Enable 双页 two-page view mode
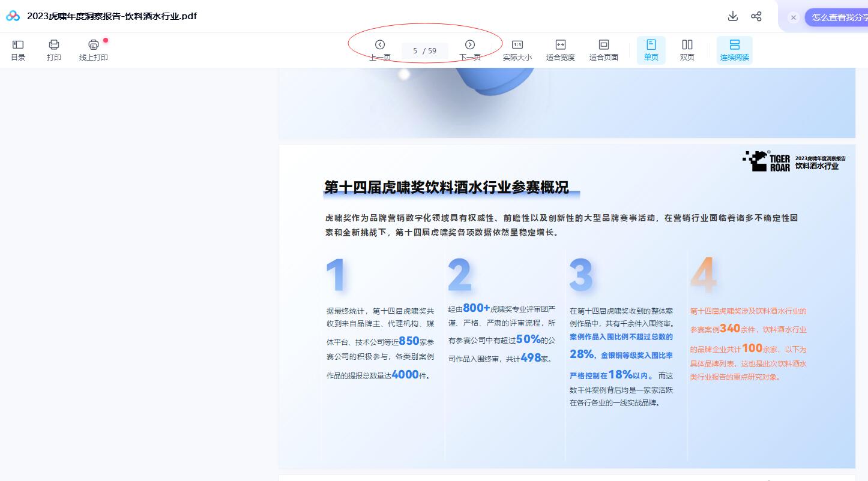Image resolution: width=868 pixels, height=481 pixels. pyautogui.click(x=687, y=50)
